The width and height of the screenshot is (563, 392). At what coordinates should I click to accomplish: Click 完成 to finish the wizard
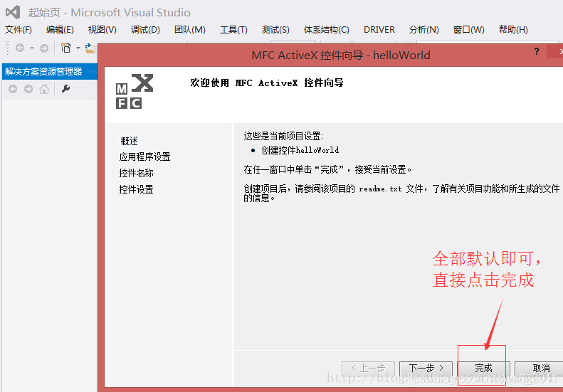tap(483, 369)
